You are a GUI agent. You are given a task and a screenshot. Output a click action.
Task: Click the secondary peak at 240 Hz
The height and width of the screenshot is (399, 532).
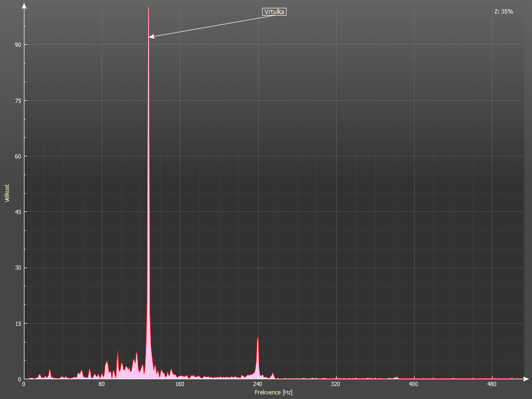point(258,339)
